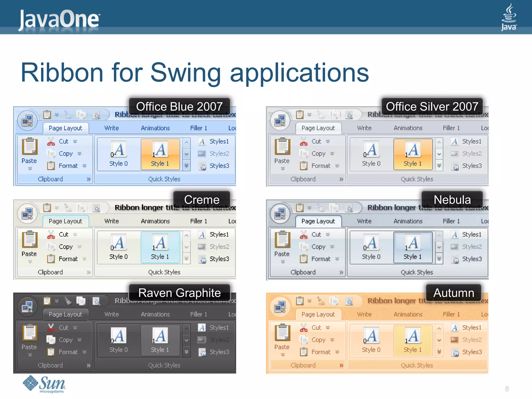Open Cut dropdown arrow in Office Blue ribbon
Screen dimensions: 532x399
[75, 141]
